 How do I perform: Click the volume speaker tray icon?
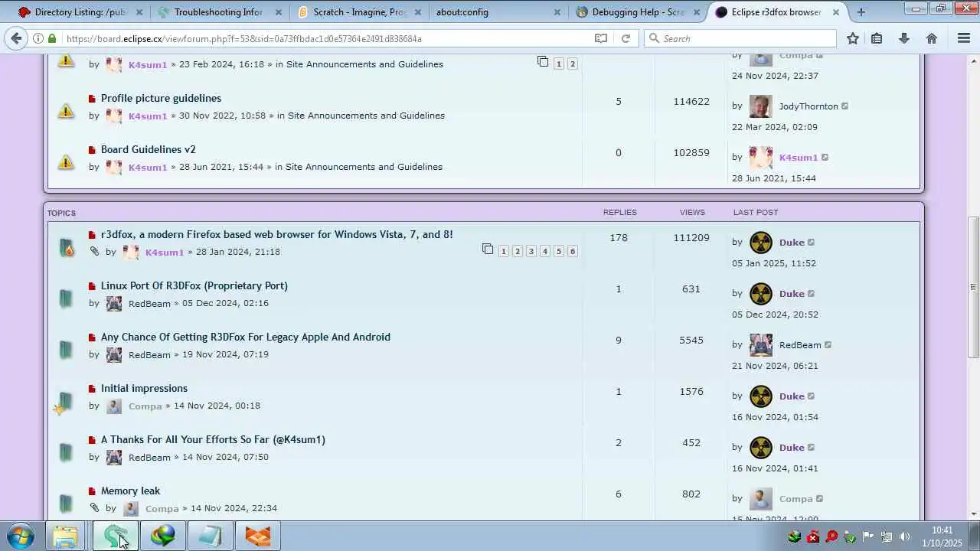(x=905, y=536)
